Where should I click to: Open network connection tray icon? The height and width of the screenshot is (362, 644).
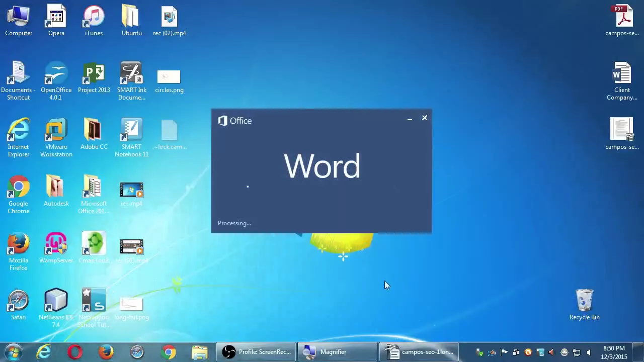tap(576, 352)
